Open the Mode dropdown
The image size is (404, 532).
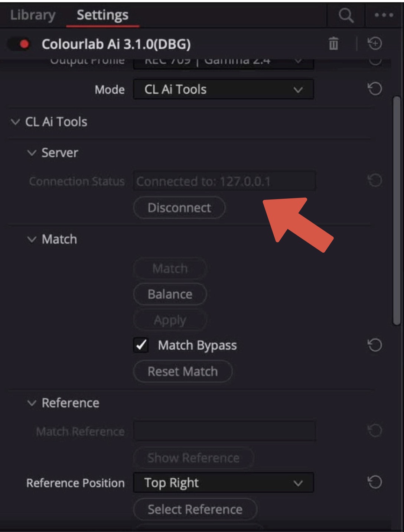(224, 90)
